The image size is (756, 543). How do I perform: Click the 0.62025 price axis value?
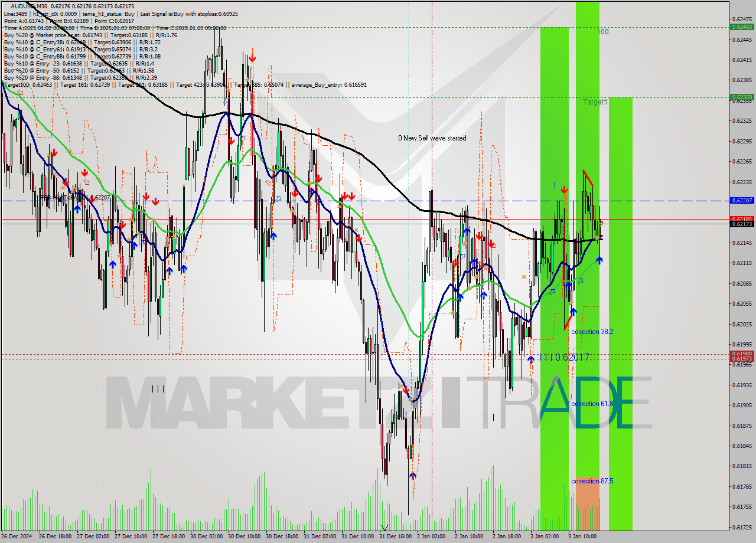(x=742, y=324)
